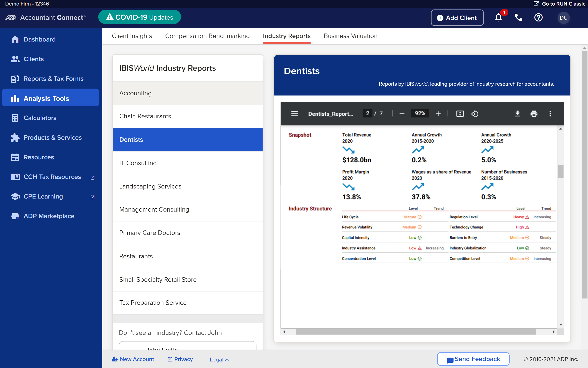Open the DU user avatar menu

pyautogui.click(x=563, y=18)
